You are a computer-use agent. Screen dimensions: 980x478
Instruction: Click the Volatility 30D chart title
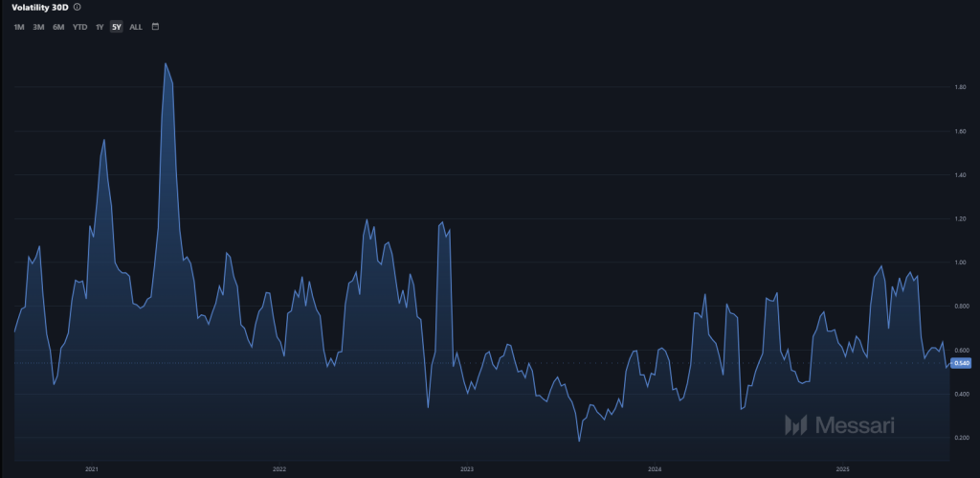(x=39, y=7)
